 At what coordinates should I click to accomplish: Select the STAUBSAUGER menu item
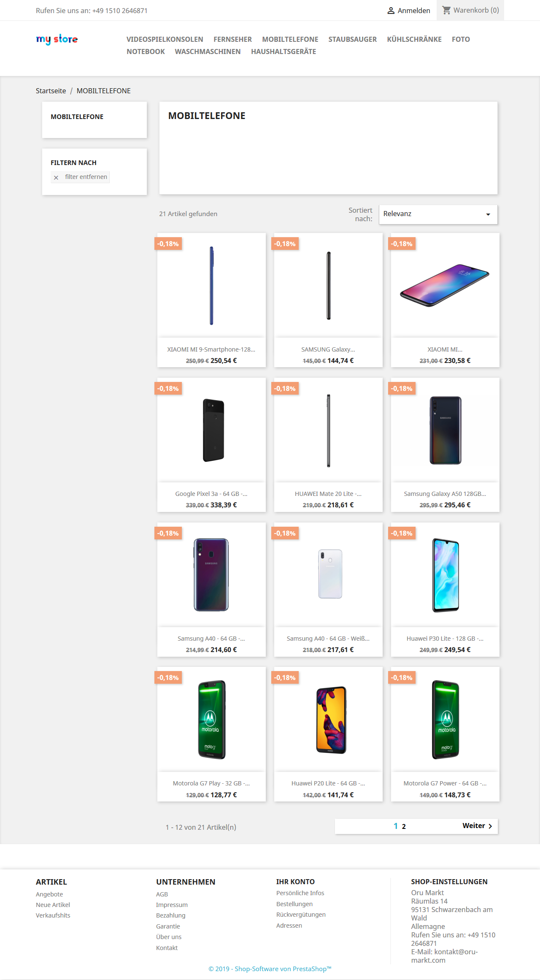tap(353, 39)
